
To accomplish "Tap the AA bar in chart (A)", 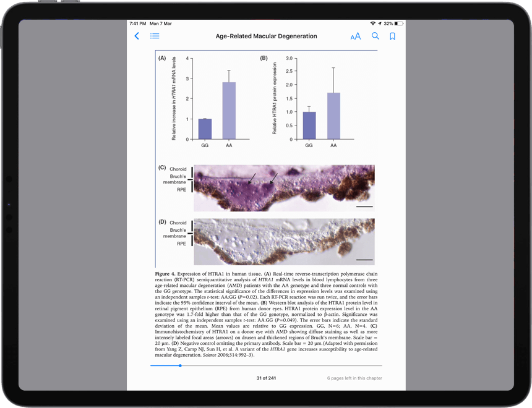I will (229, 110).
